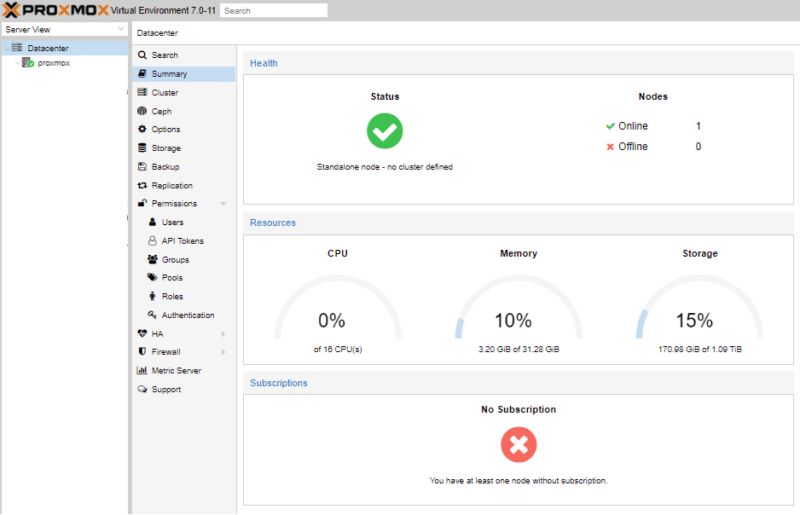Click the Metric Server chart icon
The height and width of the screenshot is (515, 800).
click(143, 370)
